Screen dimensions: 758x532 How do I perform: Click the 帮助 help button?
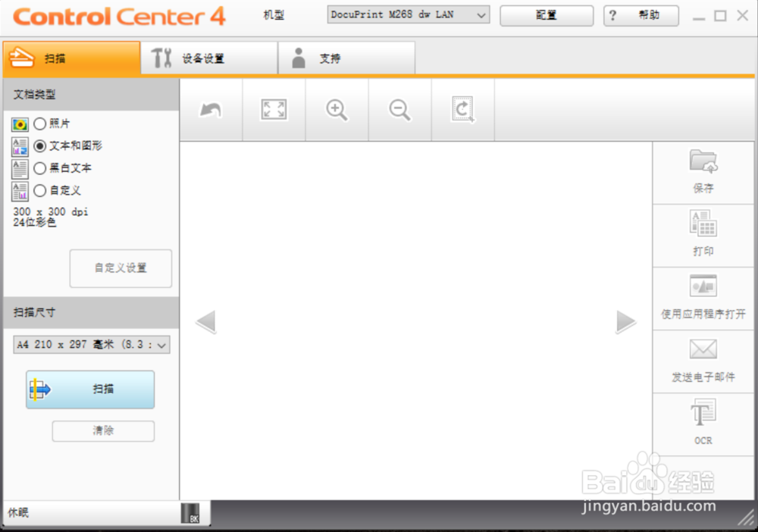click(641, 15)
